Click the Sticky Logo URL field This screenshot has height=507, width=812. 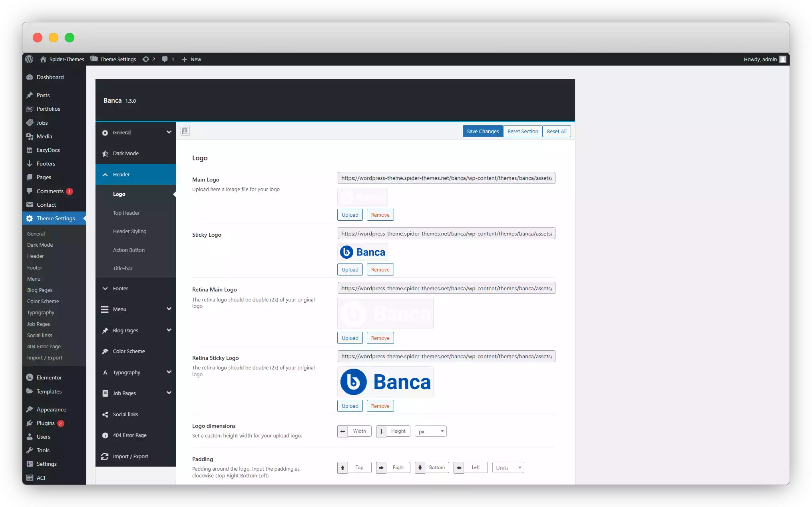point(446,234)
